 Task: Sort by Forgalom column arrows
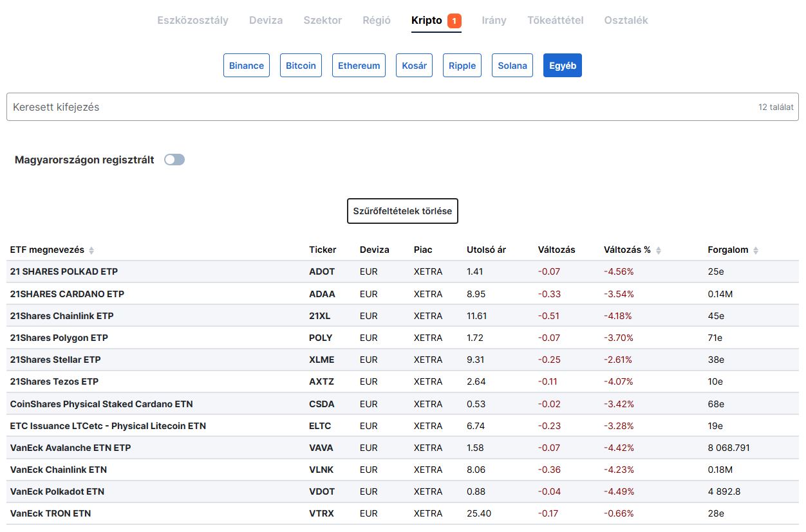(x=756, y=250)
